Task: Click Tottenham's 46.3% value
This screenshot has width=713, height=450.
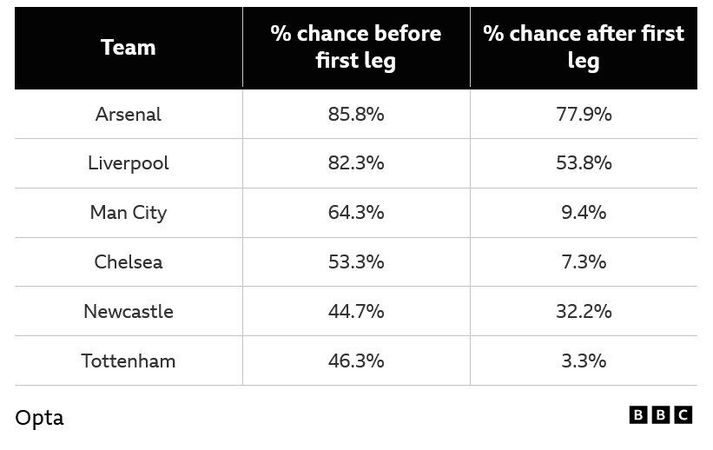Action: [356, 361]
